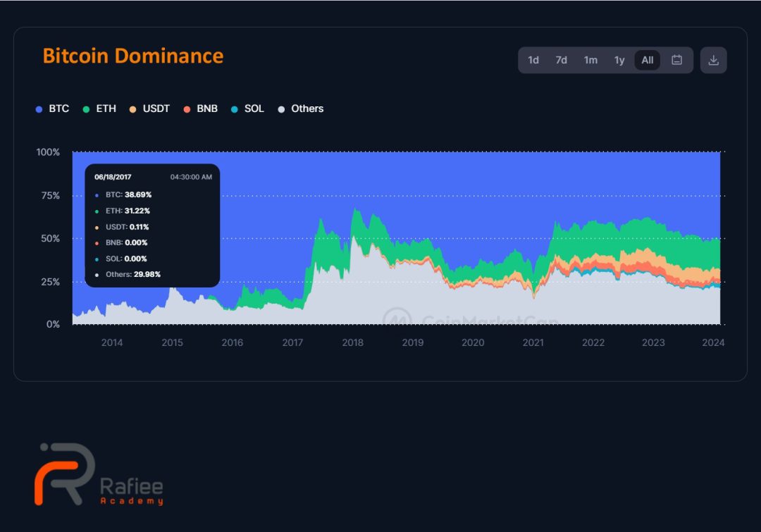The height and width of the screenshot is (532, 761).
Task: Click tooltip USDT value 0.11%
Action: pos(140,227)
